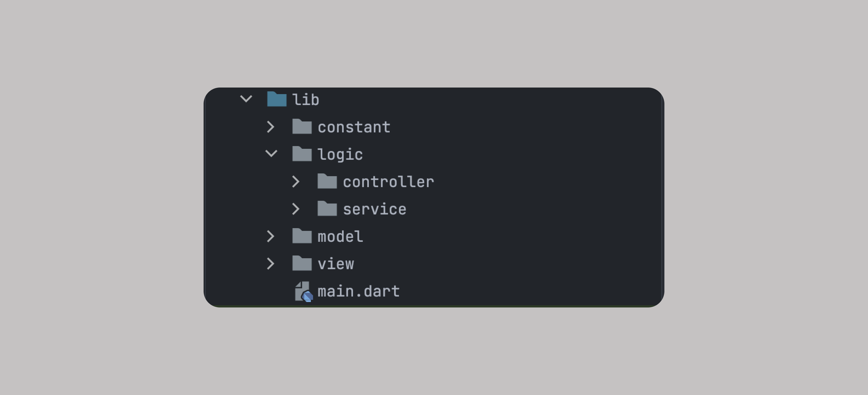The image size is (868, 395).
Task: Click the constant folder icon
Action: (302, 127)
